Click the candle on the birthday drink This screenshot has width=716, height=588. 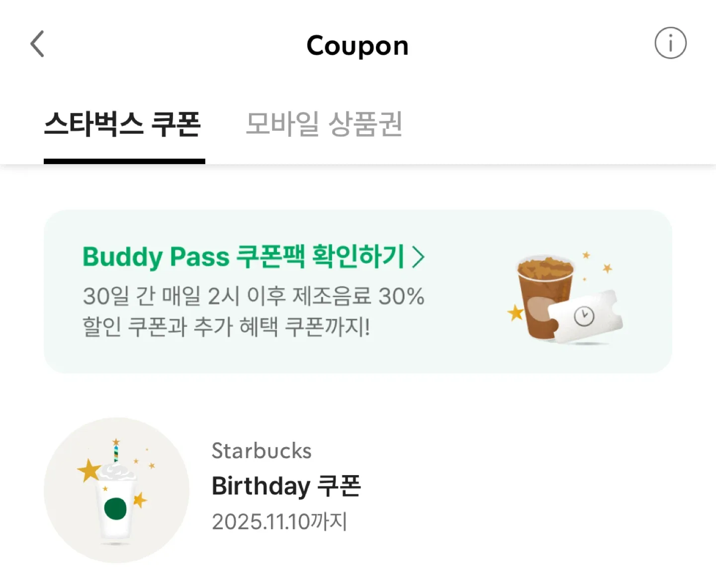click(116, 451)
